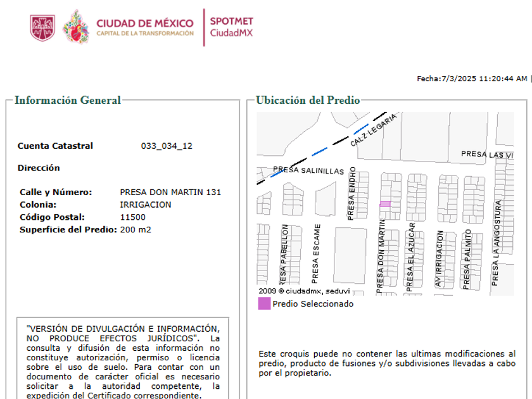Screen dimensions: 532x399
Task: Click the Dirección label
Action: 39,168
